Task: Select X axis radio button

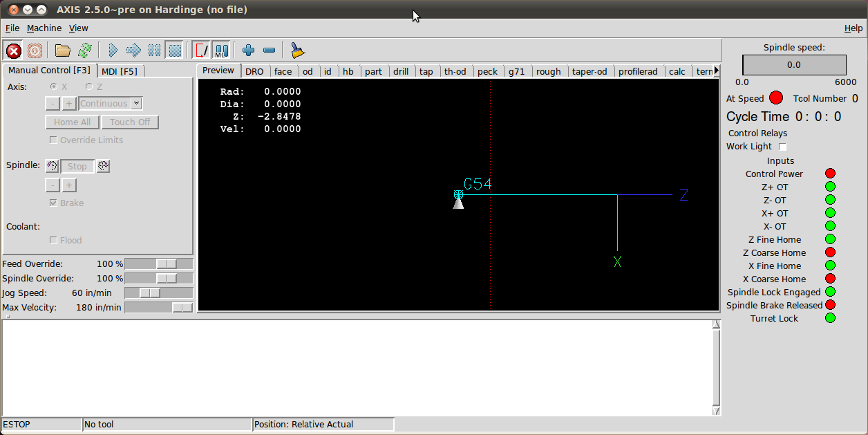Action: 54,86
